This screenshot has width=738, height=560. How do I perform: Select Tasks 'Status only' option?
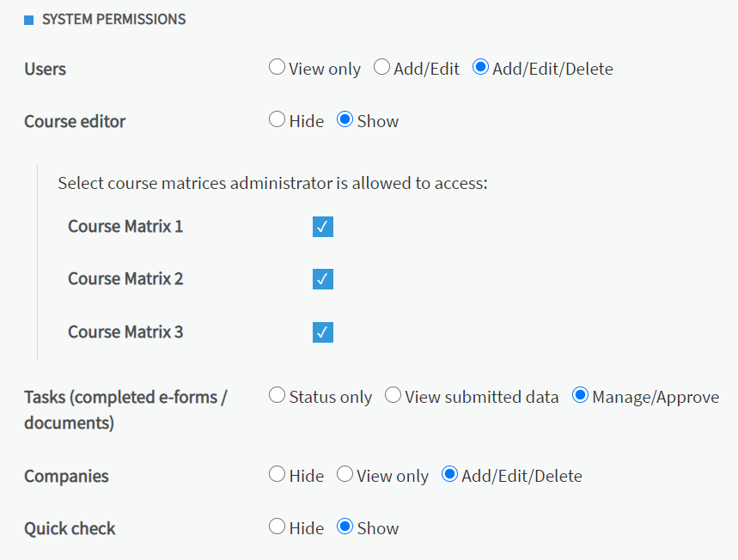click(277, 395)
